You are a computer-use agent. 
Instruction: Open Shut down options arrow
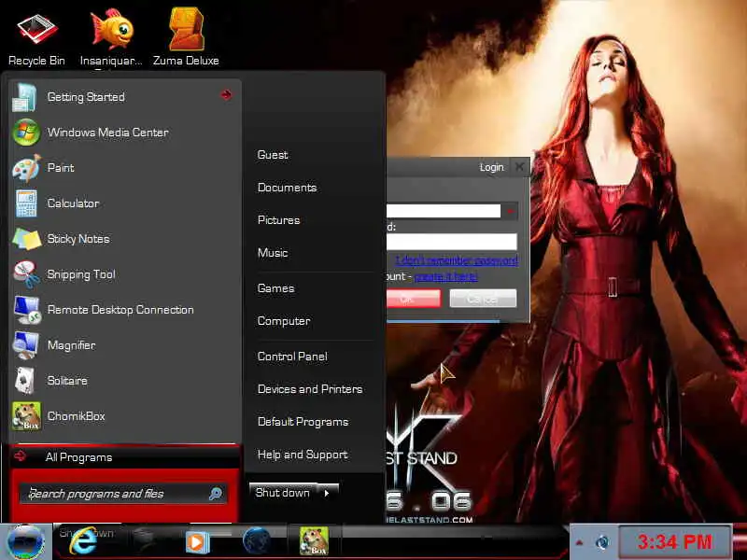coord(327,494)
